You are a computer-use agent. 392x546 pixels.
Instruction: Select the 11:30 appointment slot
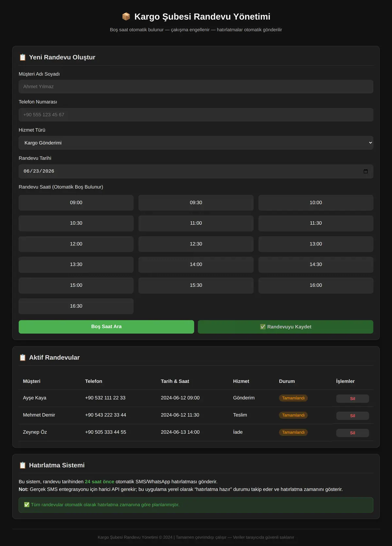tap(316, 223)
